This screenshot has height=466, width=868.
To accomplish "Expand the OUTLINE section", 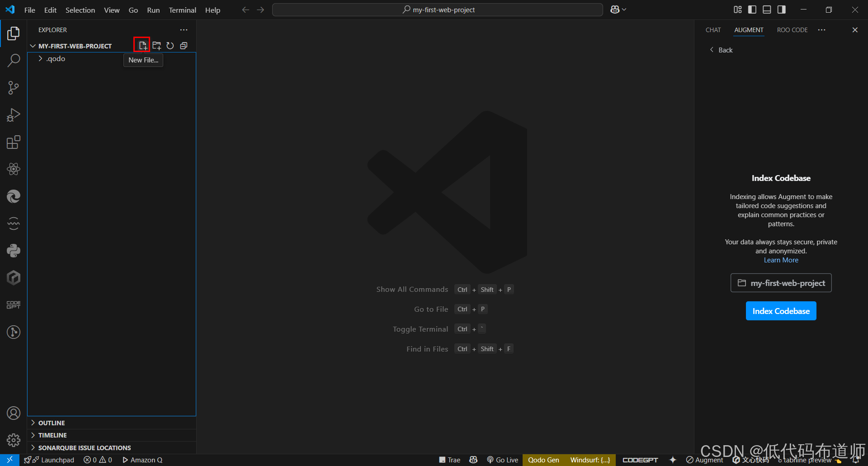I will click(x=112, y=423).
